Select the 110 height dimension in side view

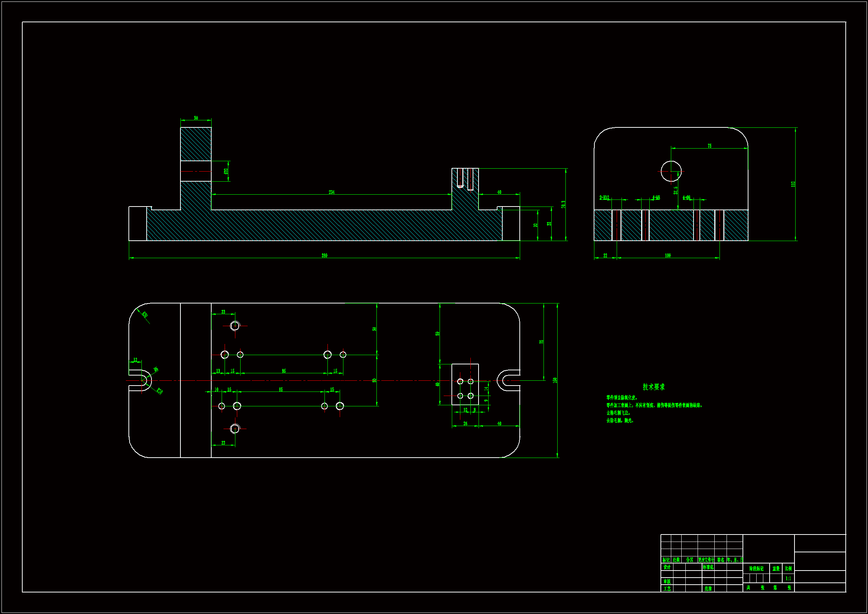click(793, 184)
